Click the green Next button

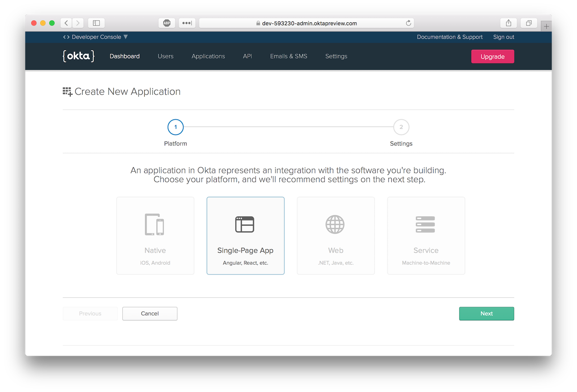pos(486,313)
